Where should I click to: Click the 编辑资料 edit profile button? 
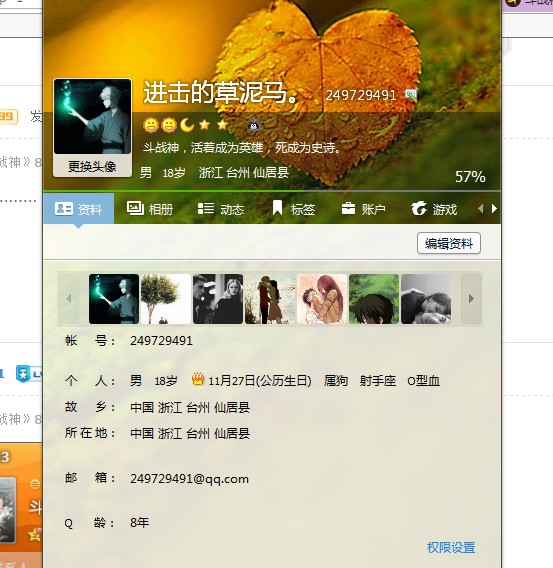click(x=449, y=243)
